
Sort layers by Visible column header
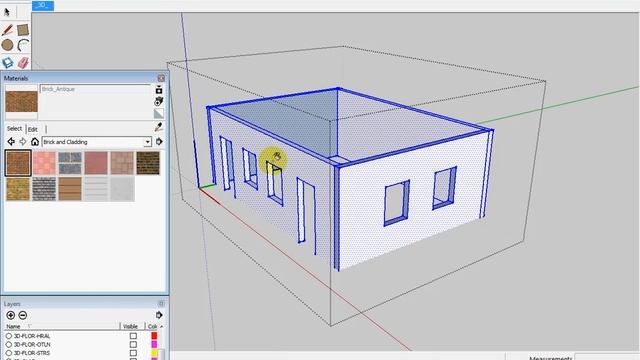tap(132, 327)
